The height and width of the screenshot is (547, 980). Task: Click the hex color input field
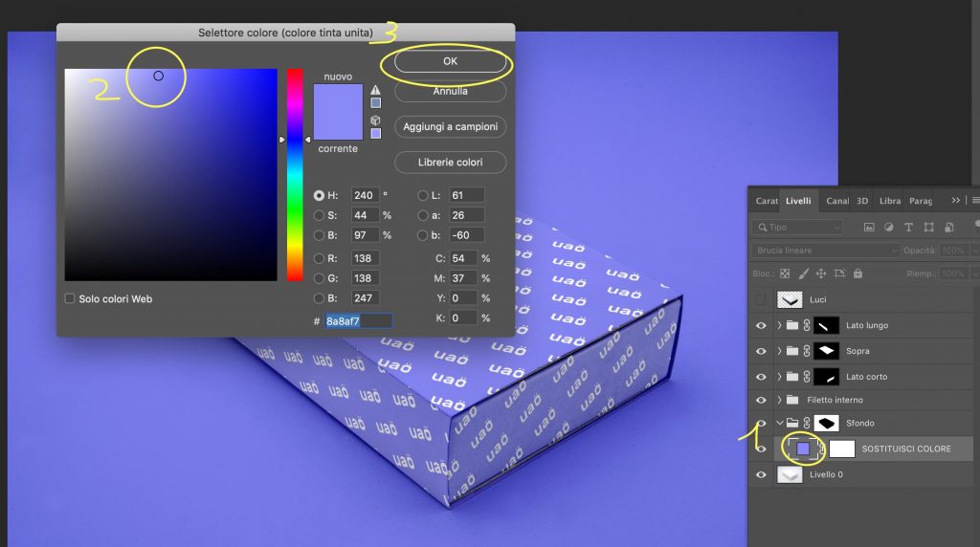click(x=358, y=321)
